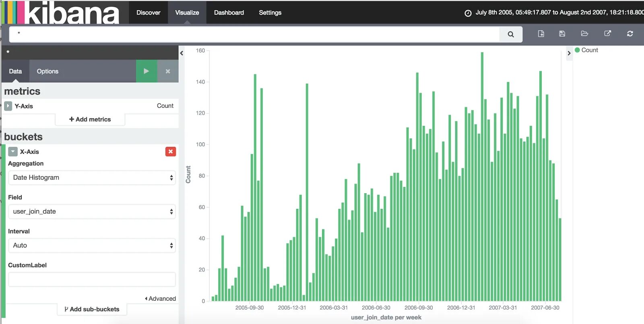Click the Y-Axis Count metric value
Viewport: 644px width, 324px height.
point(165,106)
